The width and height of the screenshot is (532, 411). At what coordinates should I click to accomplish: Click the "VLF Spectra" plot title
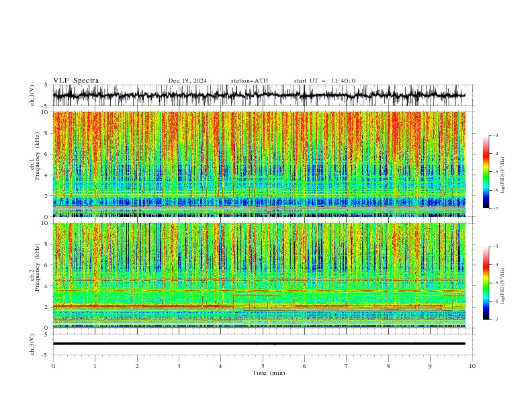[76, 81]
